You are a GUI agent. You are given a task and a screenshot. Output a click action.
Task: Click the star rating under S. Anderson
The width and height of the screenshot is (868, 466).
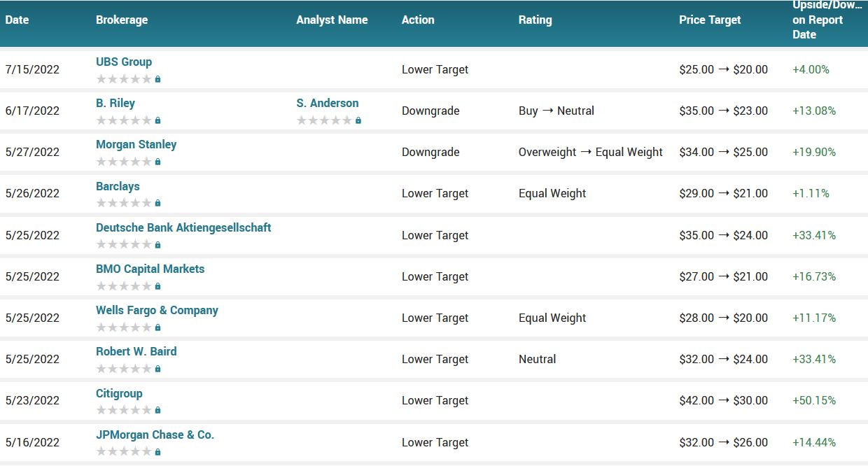click(324, 120)
